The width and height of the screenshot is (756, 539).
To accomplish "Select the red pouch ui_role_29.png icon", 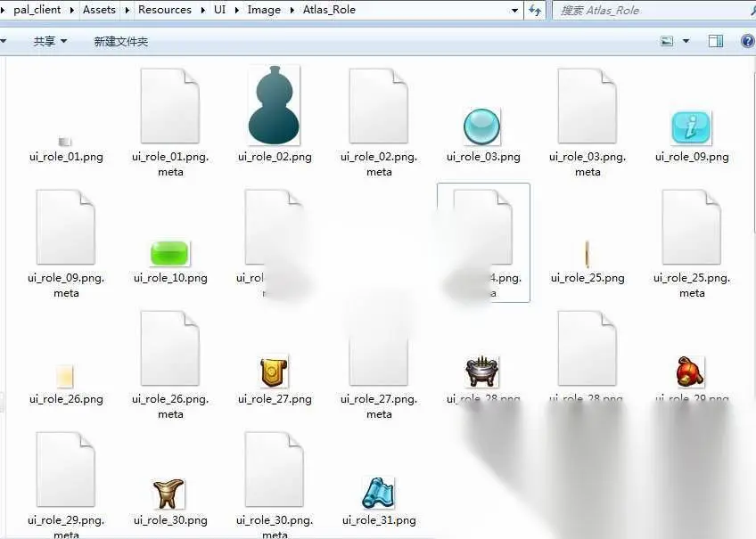I will [690, 372].
